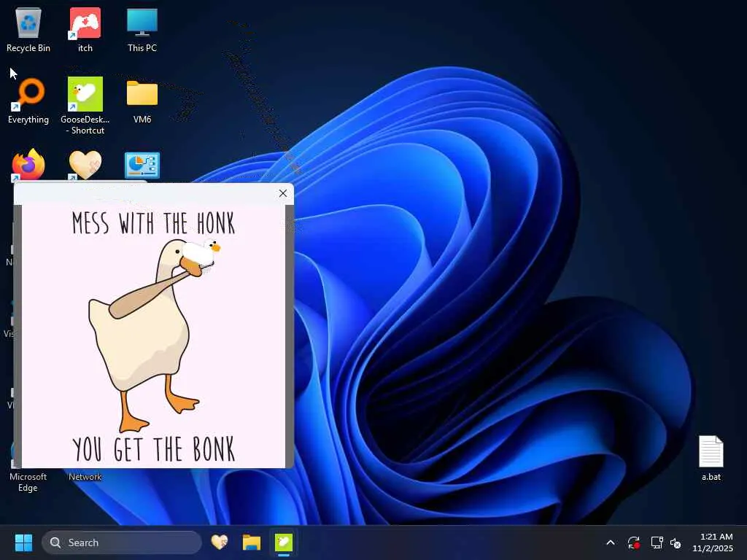This screenshot has width=747, height=560.
Task: Select the Microsoft Edge desktop label
Action: click(x=28, y=482)
